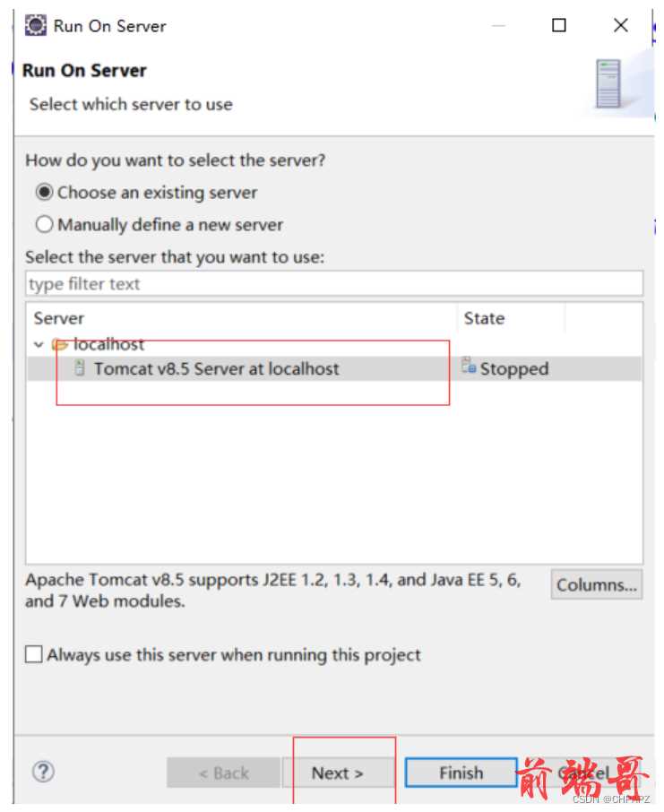
Task: Open help with the question mark icon
Action: [44, 773]
